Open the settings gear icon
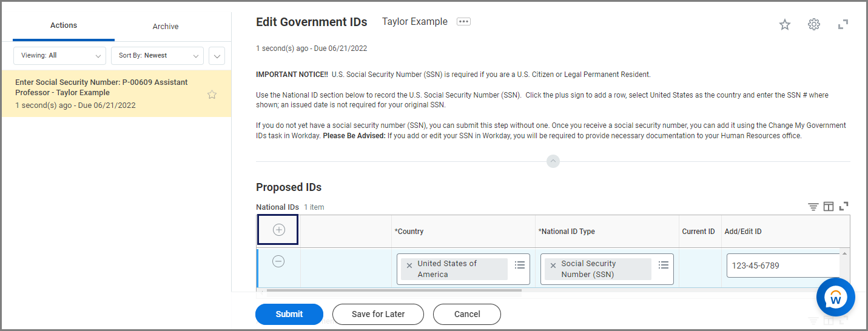 814,25
